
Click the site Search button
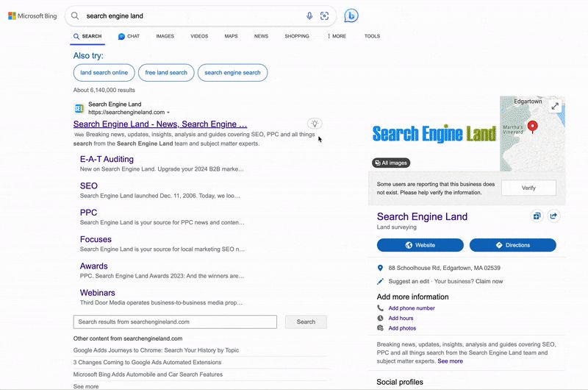(306, 322)
